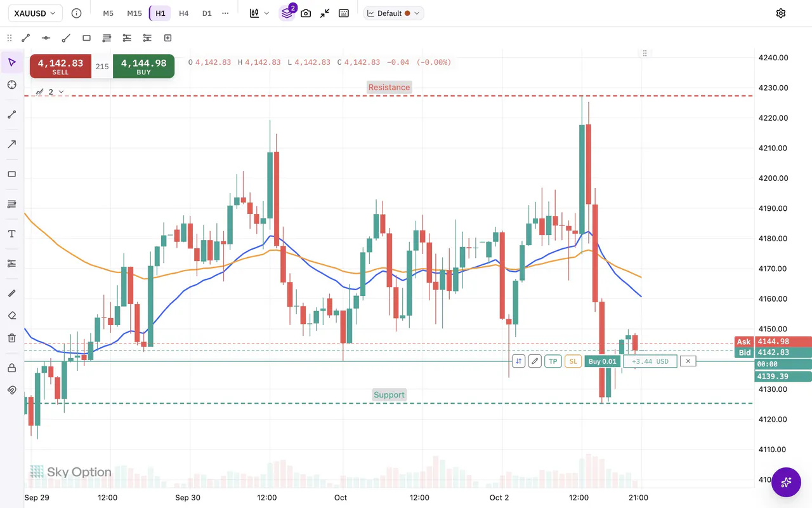Select the rectangle shape tool in left sidebar
The image size is (812, 508).
click(11, 174)
